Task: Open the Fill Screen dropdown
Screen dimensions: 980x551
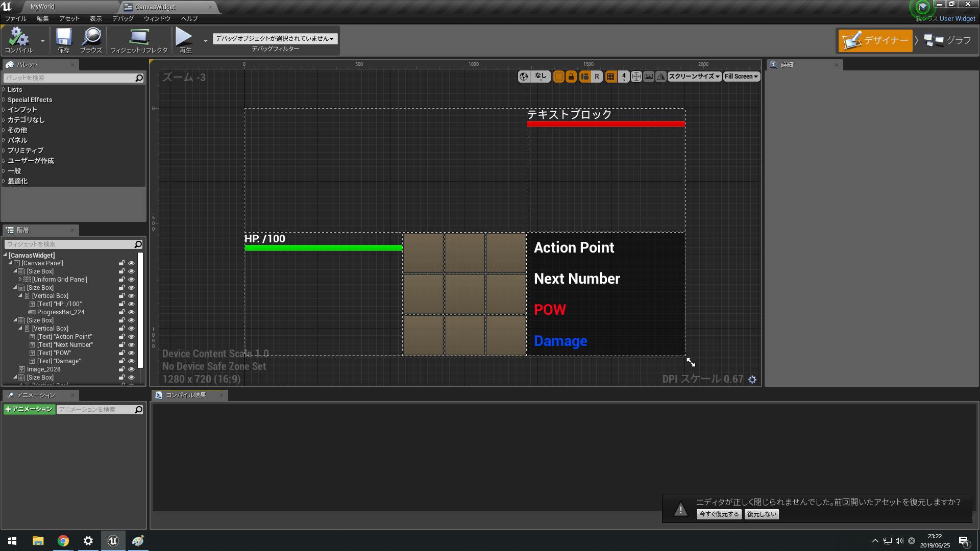Action: point(741,77)
